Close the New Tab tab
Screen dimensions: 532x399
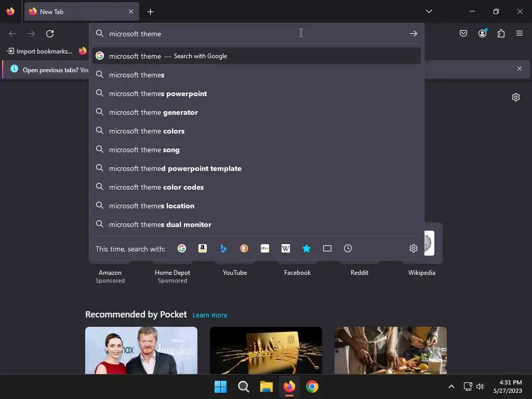click(131, 11)
